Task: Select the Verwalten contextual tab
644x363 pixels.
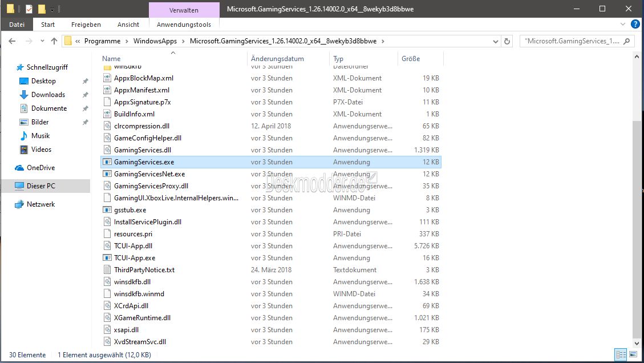Action: click(x=184, y=10)
